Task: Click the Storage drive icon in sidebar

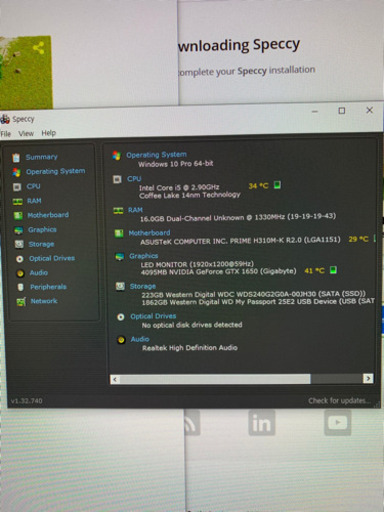Action: 19,244
